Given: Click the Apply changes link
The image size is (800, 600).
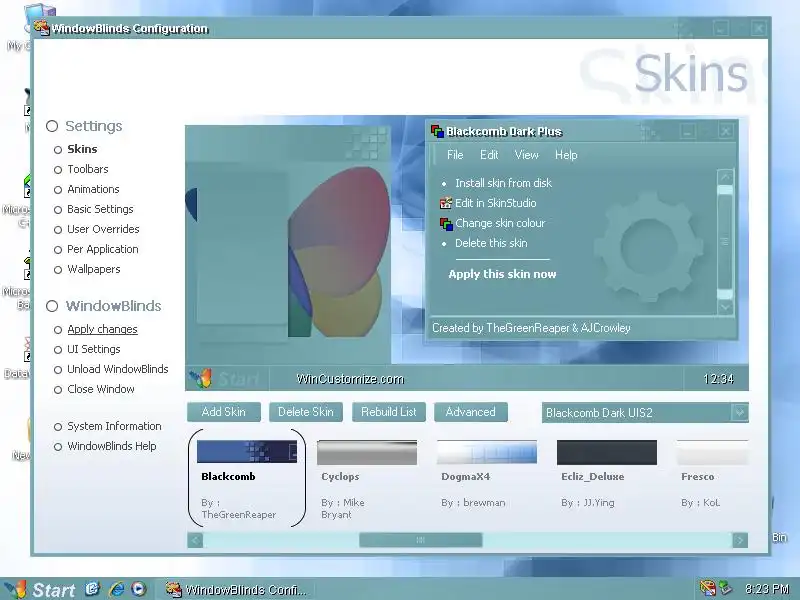Looking at the screenshot, I should [102, 329].
